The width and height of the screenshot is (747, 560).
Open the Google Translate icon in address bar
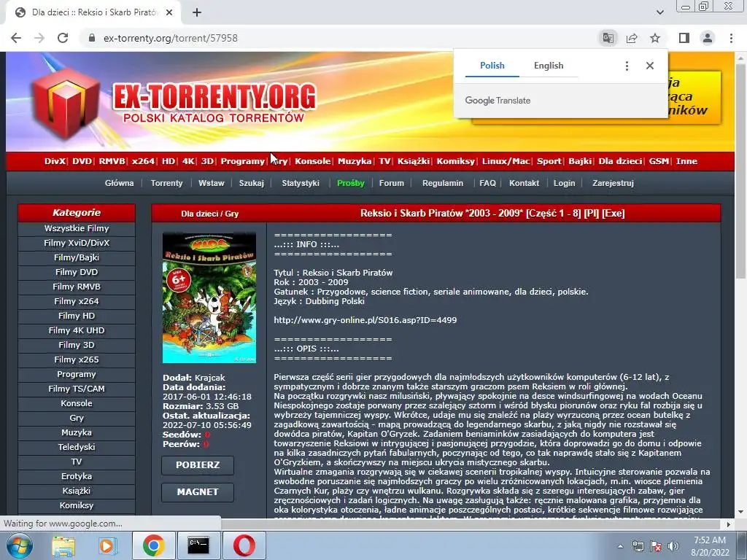608,38
